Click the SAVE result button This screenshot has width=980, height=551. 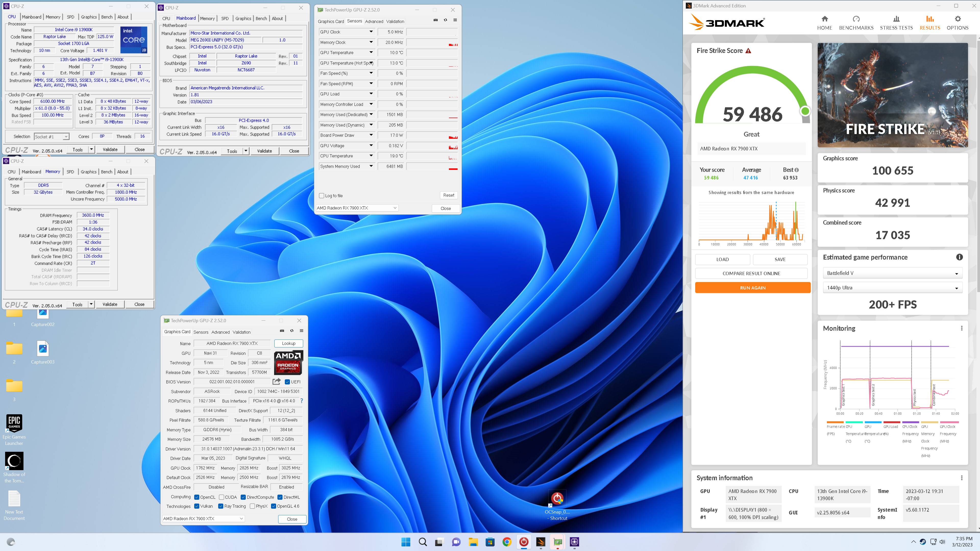tap(780, 259)
